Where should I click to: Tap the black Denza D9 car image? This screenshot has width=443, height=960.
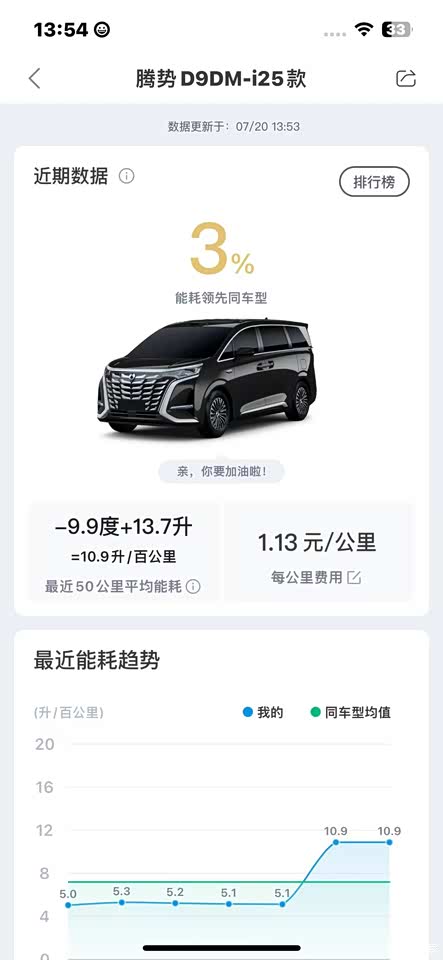pos(207,376)
